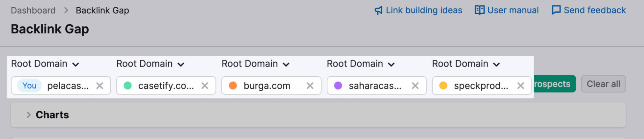
Task: Open Send feedback link
Action: [595, 10]
